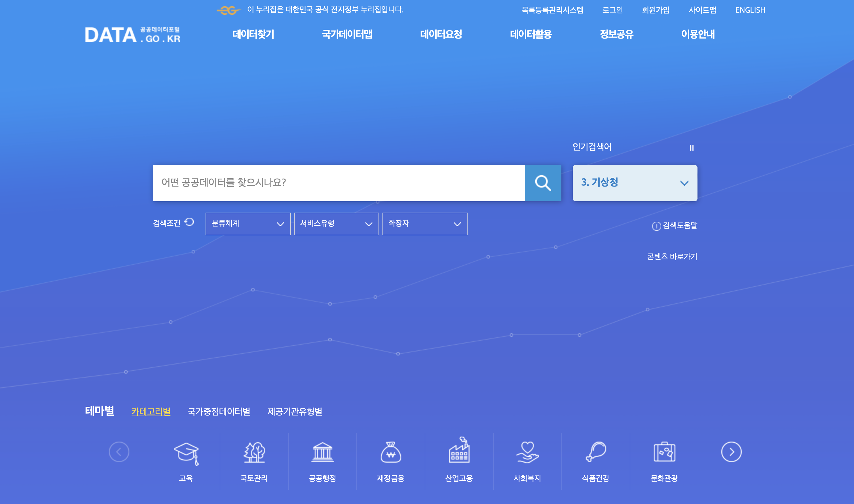Select the 카테고리별 tab

[x=151, y=411]
